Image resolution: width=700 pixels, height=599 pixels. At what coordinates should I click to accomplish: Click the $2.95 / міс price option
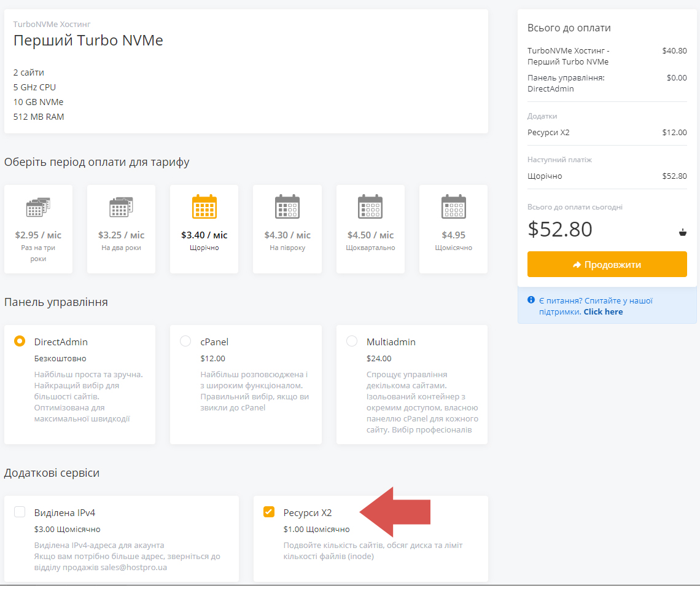tap(38, 235)
